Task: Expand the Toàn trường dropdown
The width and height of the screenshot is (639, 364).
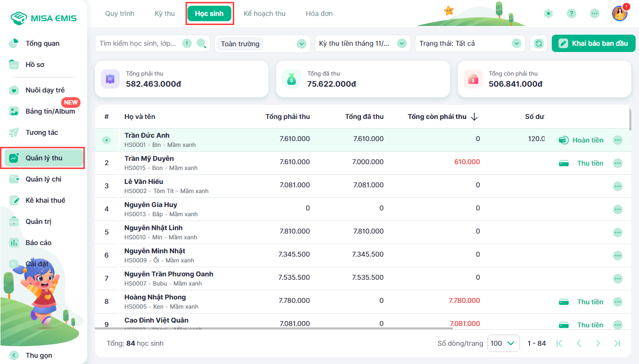Action: (x=302, y=44)
